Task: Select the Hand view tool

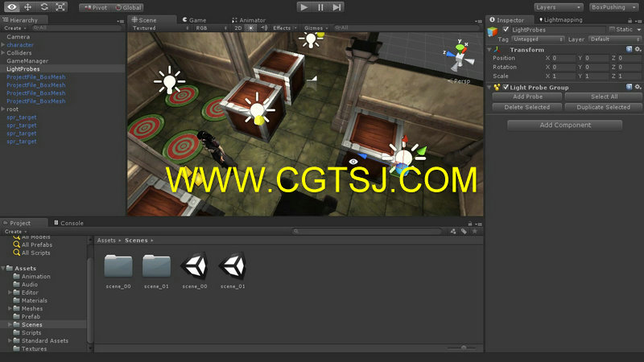Action: [12, 7]
